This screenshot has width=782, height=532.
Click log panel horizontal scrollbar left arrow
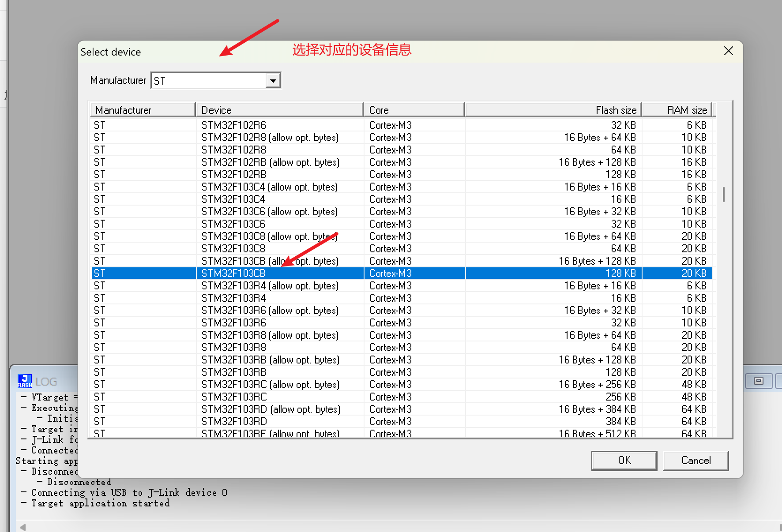[23, 527]
